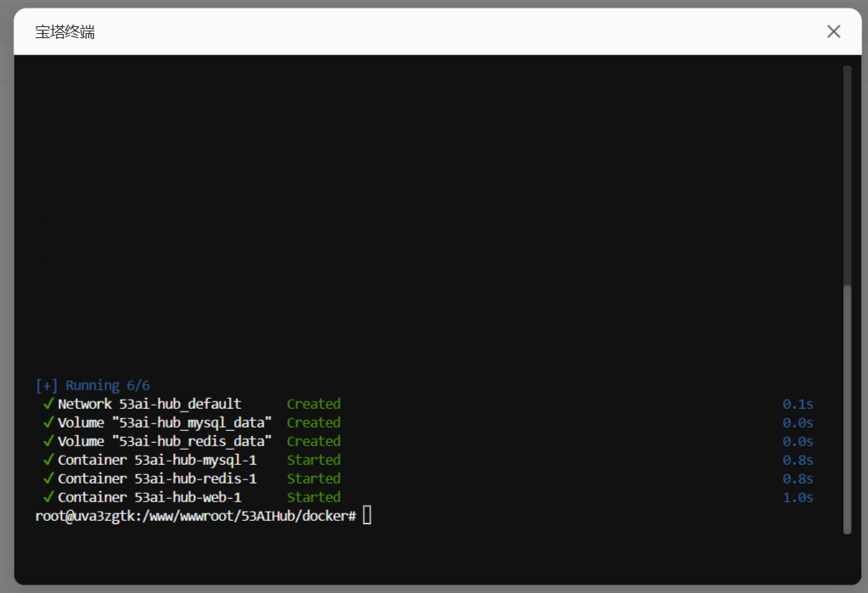This screenshot has width=868, height=593.
Task: Click the terminal cursor at prompt
Action: 367,516
